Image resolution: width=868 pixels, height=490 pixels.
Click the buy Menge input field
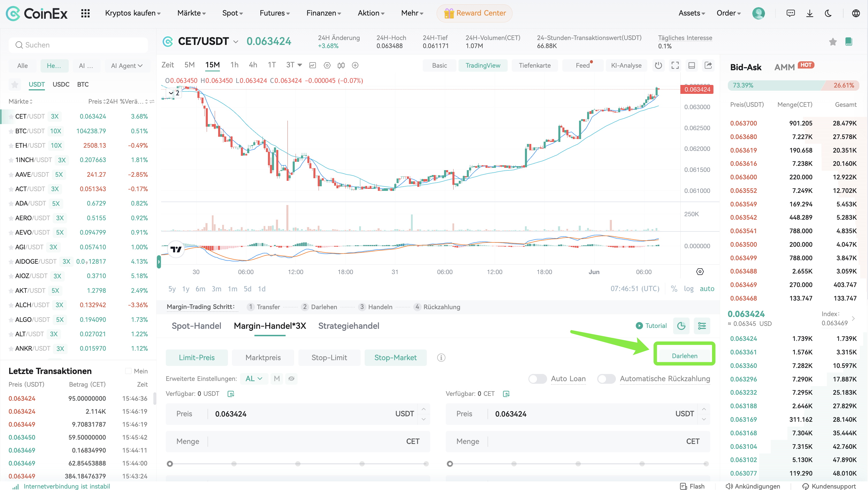coord(298,441)
